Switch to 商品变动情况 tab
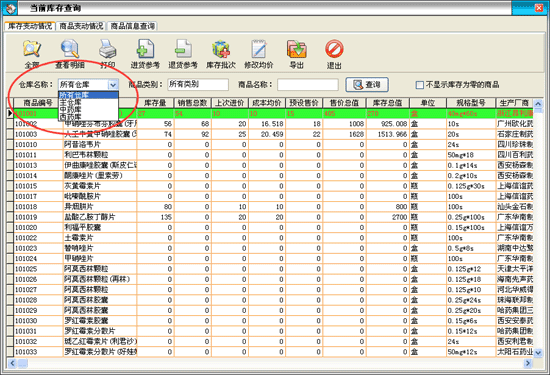 point(81,26)
